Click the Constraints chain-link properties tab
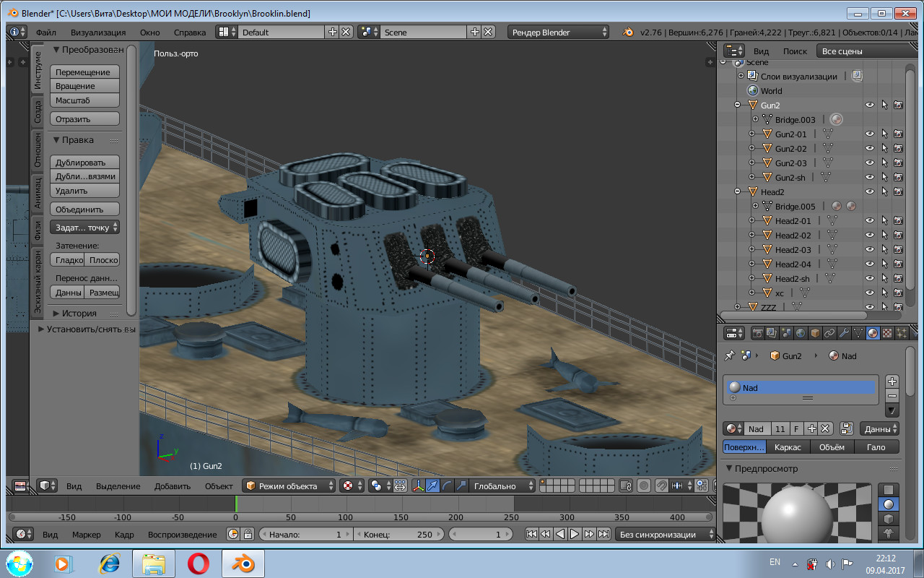This screenshot has width=924, height=578. (829, 333)
